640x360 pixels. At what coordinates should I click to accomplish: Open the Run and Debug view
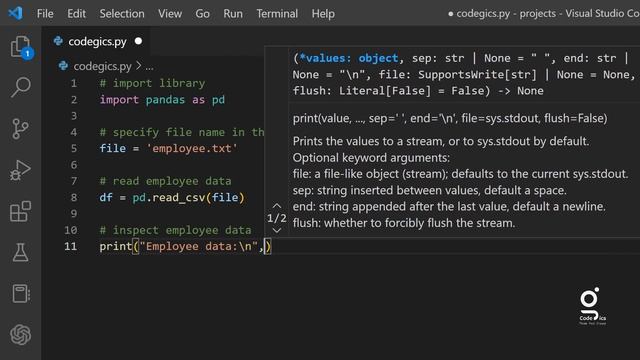[x=20, y=170]
